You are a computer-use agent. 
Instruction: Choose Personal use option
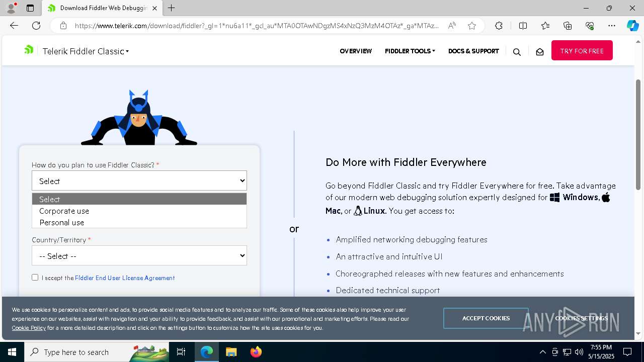tap(139, 222)
